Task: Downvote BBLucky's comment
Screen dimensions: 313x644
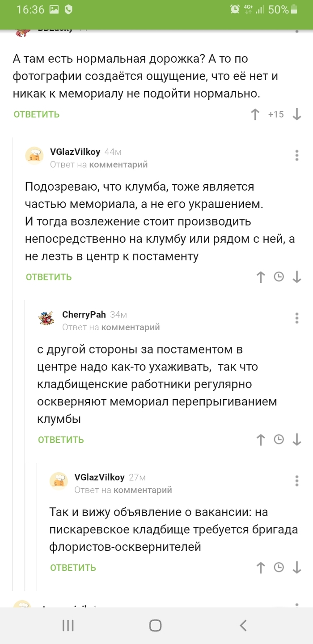Action: (296, 114)
